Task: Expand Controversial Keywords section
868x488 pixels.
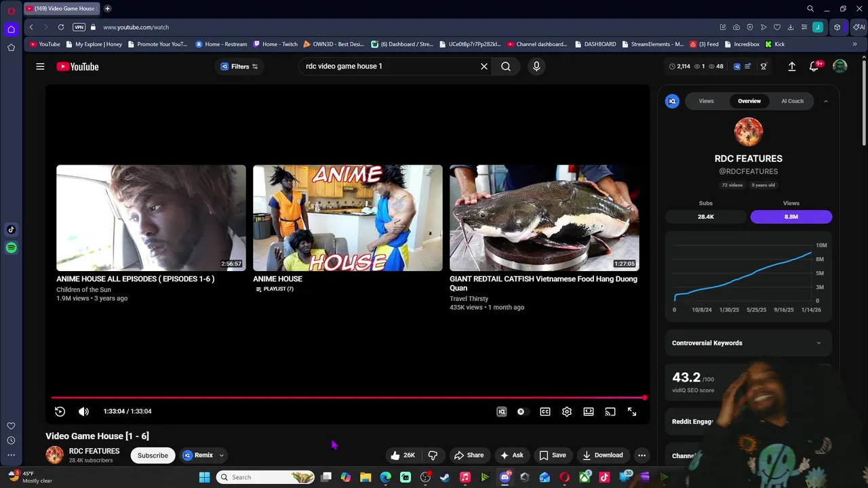Action: (x=748, y=343)
